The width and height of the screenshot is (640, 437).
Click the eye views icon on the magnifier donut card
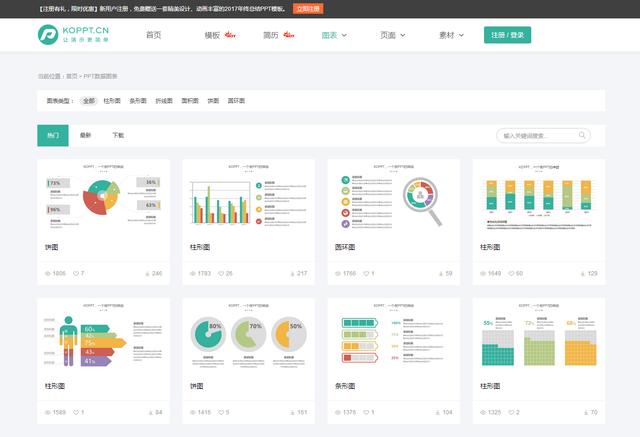click(x=338, y=273)
